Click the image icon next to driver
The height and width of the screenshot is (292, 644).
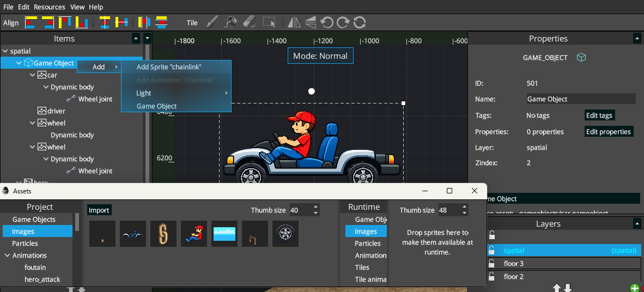pos(41,111)
